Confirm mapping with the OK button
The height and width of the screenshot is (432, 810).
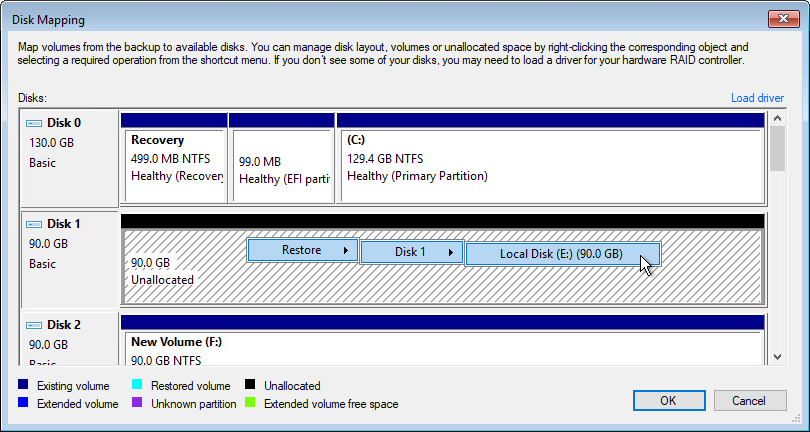pyautogui.click(x=669, y=400)
